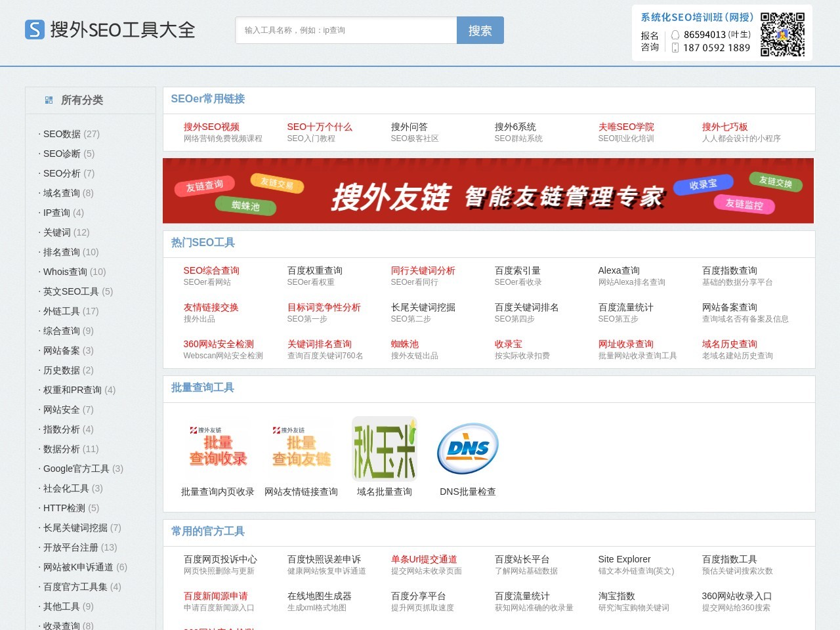The width and height of the screenshot is (840, 630).
Task: Click the grid icon beside 所有分类
Action: coord(49,100)
